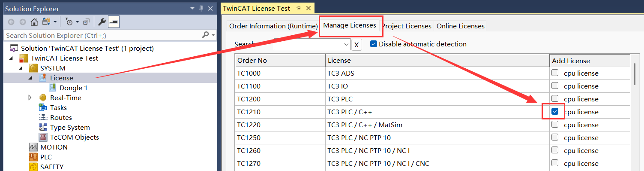
Task: Collapse the License tree node
Action: tap(30, 78)
